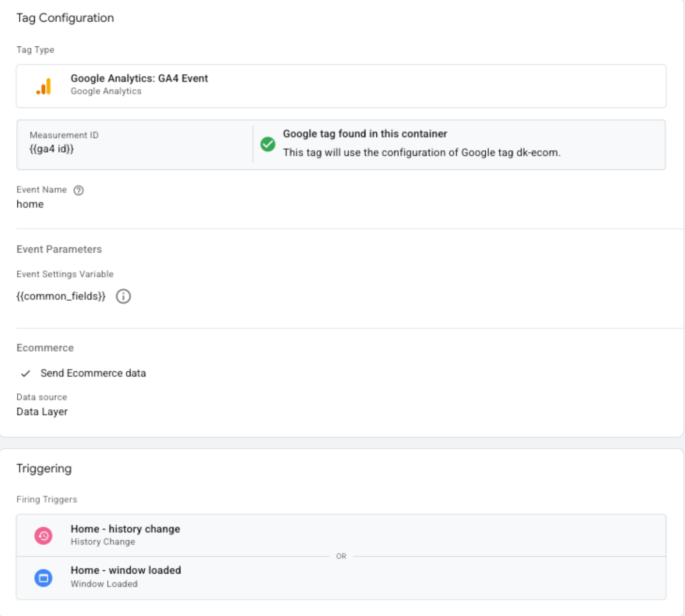Click the Data Layer data source value
This screenshot has width=685, height=616.
click(42, 412)
